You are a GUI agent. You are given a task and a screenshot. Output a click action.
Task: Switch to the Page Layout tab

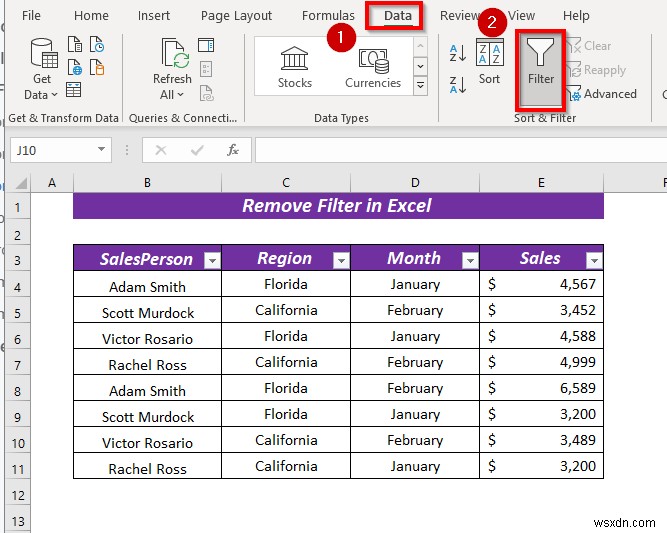click(x=236, y=16)
